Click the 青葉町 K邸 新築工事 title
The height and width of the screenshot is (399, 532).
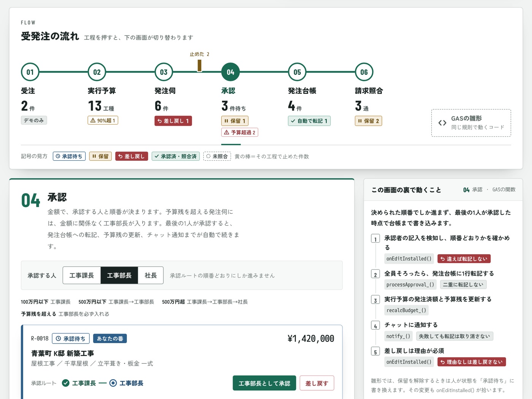click(62, 353)
